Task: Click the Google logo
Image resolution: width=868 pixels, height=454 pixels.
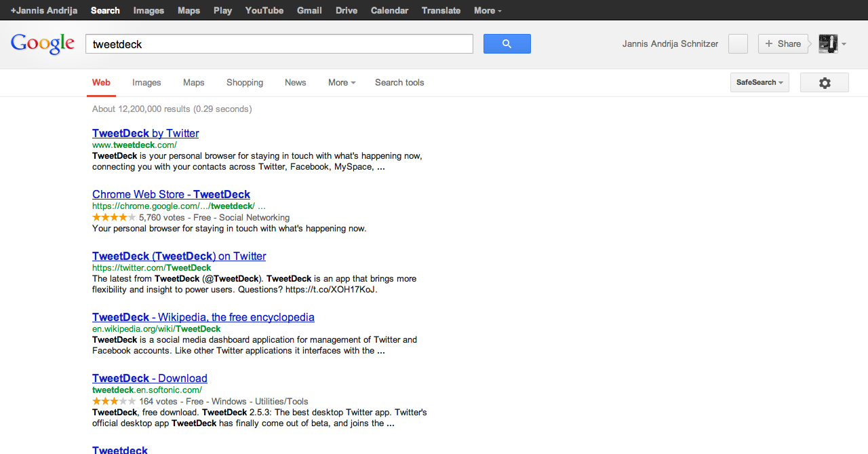Action: [x=43, y=43]
